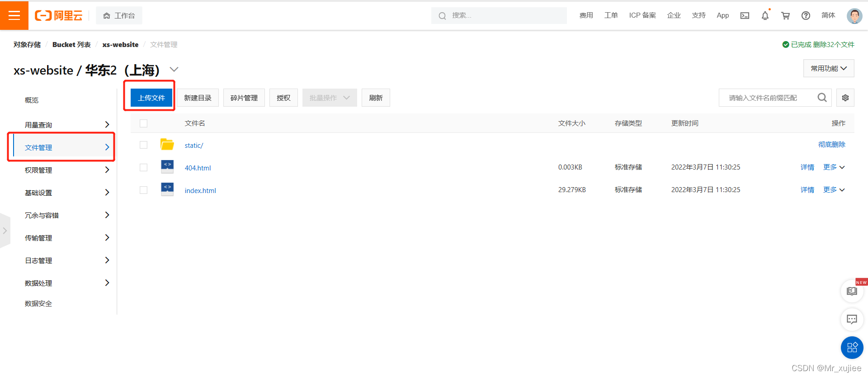Screen dimensions: 868x377
Task: Click the 授权 button
Action: point(283,98)
